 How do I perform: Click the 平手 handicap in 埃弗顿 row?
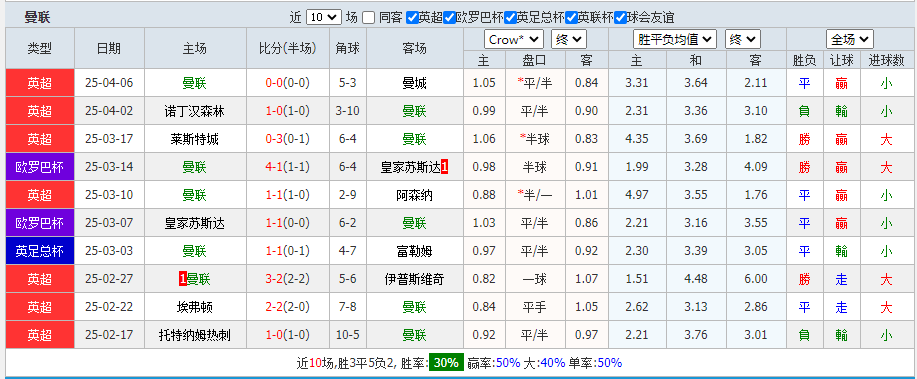(x=535, y=308)
